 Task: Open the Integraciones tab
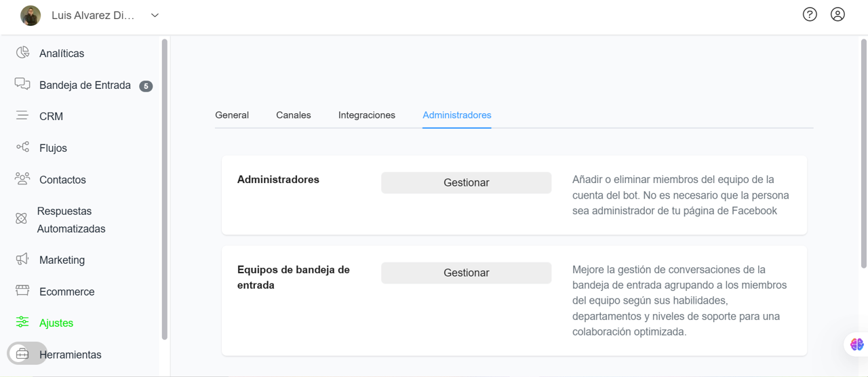367,115
